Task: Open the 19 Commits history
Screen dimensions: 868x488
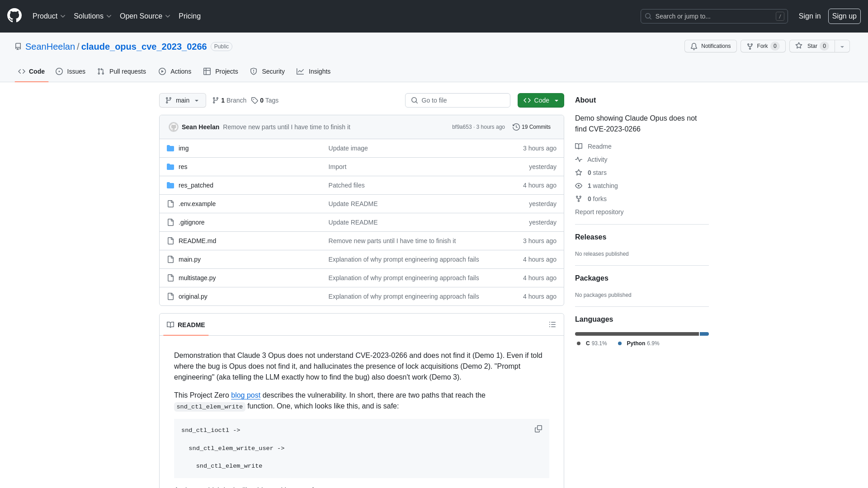Action: (532, 127)
